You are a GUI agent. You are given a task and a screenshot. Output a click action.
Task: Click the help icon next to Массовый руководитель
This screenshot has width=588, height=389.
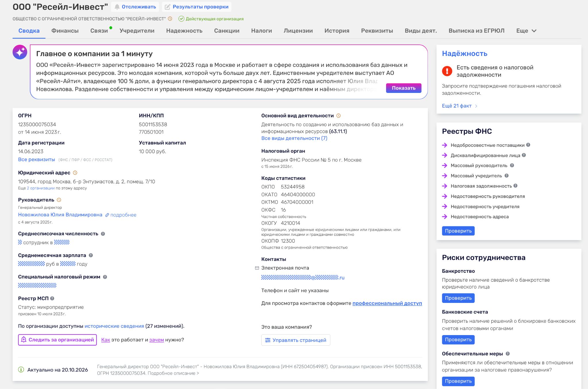(512, 166)
